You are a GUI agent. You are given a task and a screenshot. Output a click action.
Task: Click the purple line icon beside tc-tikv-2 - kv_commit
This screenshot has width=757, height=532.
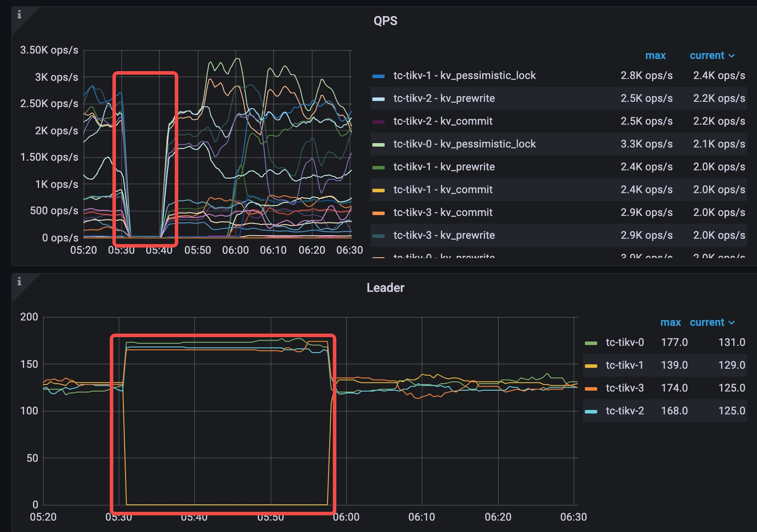click(378, 121)
